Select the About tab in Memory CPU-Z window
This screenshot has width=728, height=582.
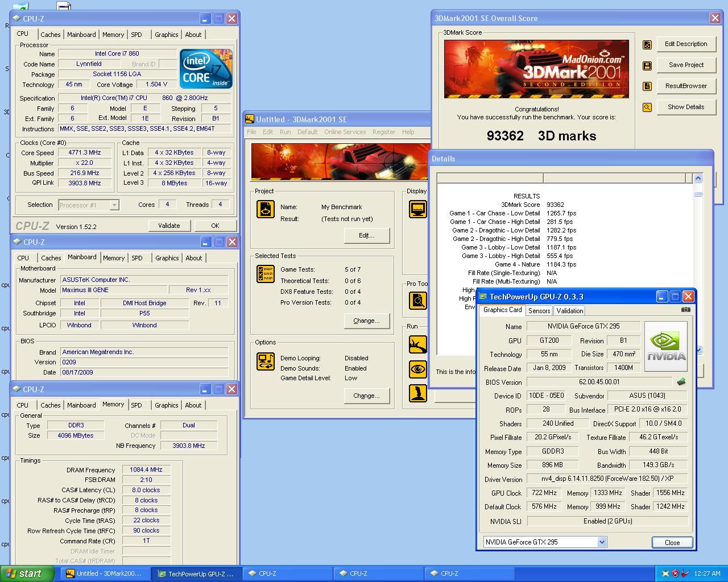click(193, 405)
